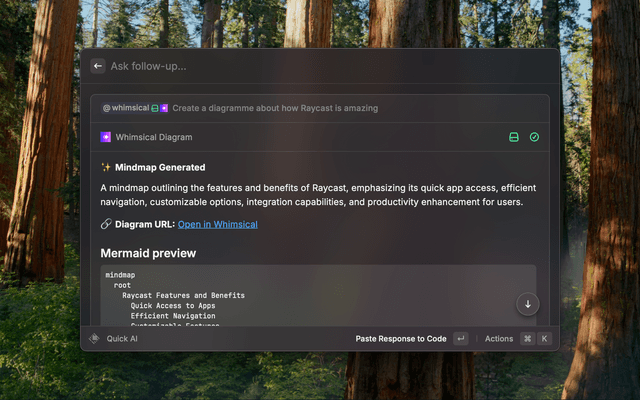Click the Quick AI label
Image resolution: width=640 pixels, height=400 pixels.
click(x=122, y=339)
